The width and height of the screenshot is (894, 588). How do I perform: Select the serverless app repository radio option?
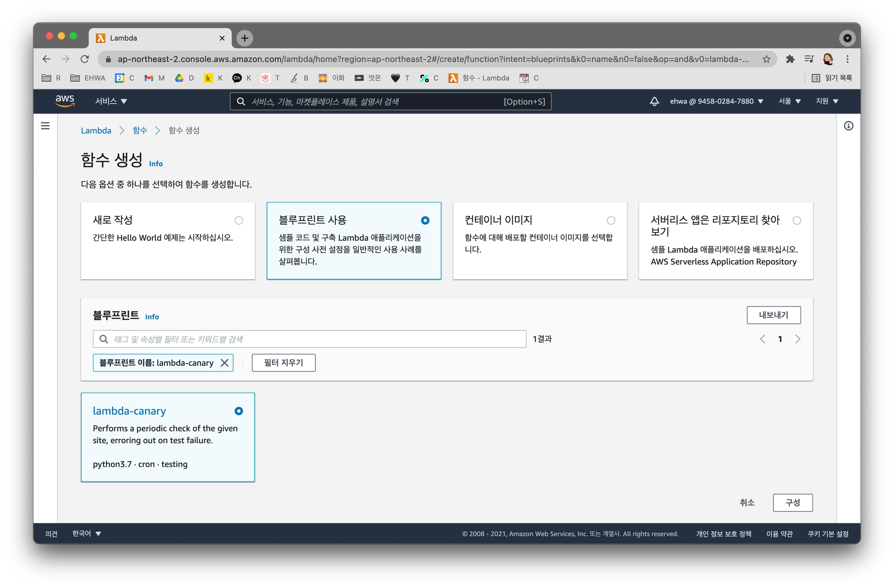point(797,220)
